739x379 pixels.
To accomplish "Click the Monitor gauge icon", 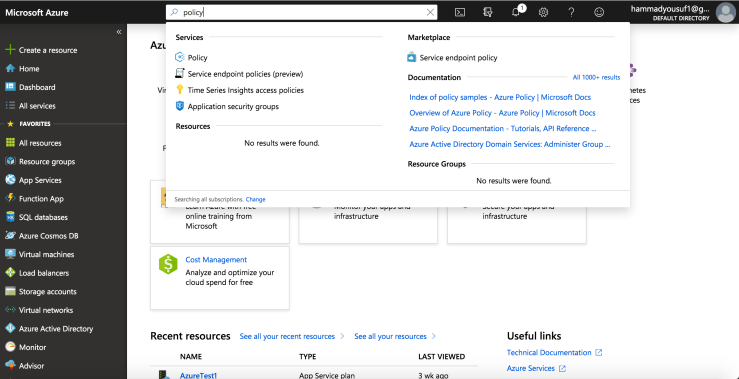I will 10,347.
